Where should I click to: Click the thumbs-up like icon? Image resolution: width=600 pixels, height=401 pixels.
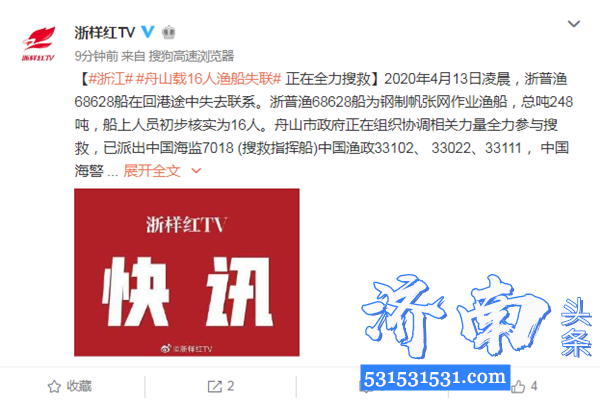518,386
